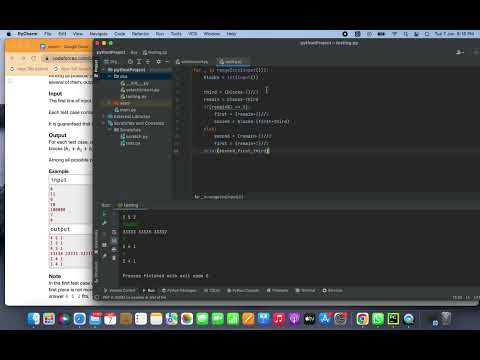This screenshot has height=360, width=480.
Task: Switch to the selectionsort.py editor tab
Action: pyautogui.click(x=192, y=62)
